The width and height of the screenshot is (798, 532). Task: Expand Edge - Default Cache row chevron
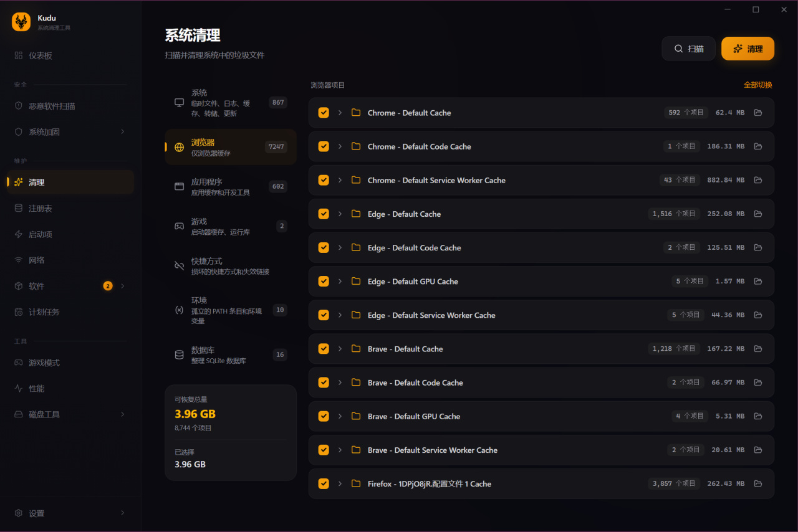340,214
